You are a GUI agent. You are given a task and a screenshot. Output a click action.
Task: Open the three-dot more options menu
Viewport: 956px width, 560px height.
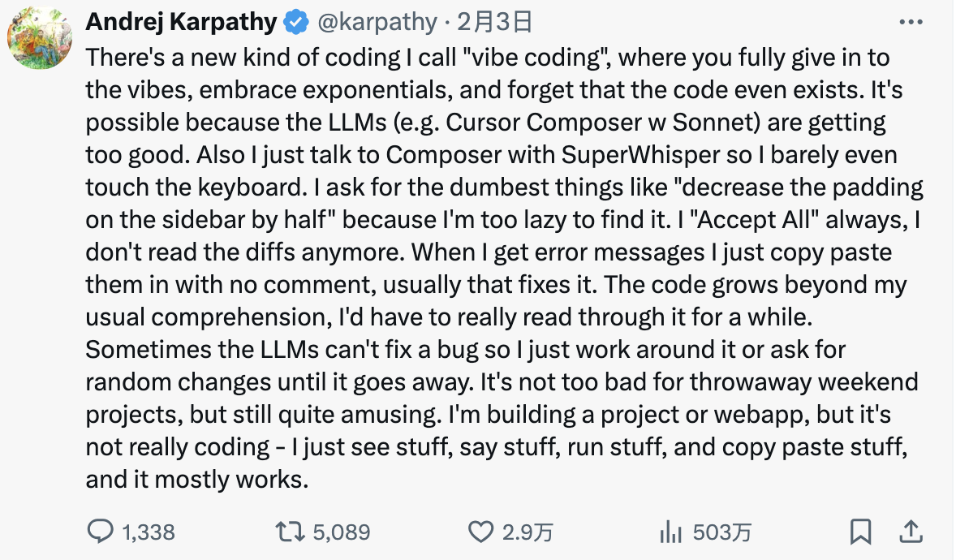pos(911,23)
